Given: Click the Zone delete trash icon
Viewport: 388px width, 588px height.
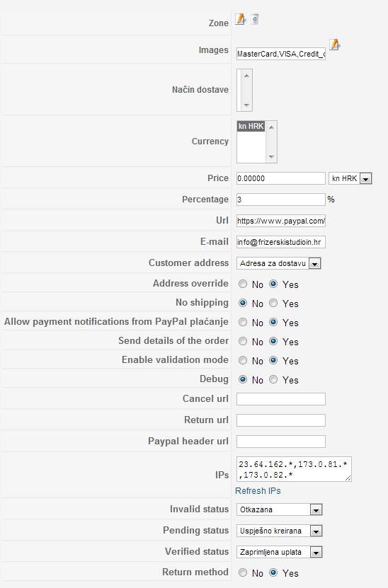Looking at the screenshot, I should coord(255,18).
